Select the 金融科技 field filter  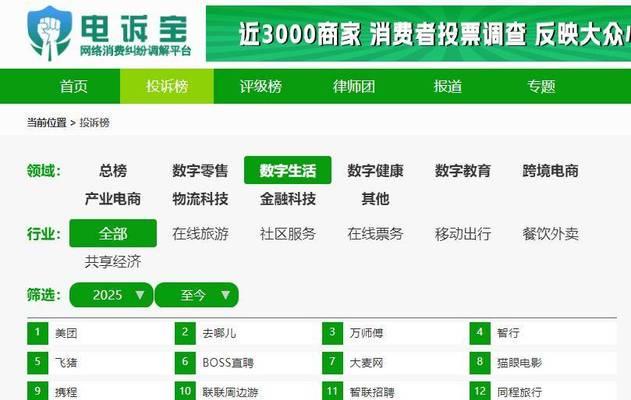click(x=288, y=199)
